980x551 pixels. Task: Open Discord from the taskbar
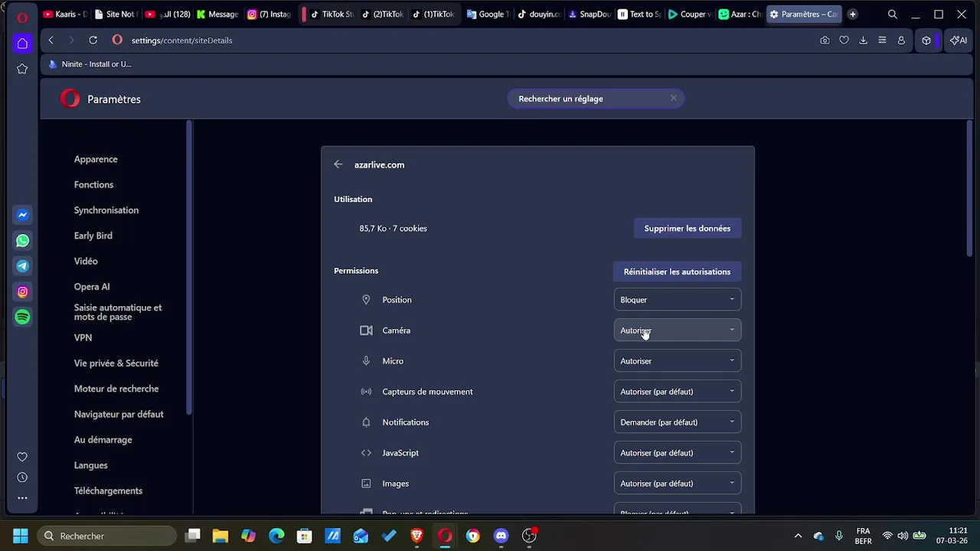(501, 536)
